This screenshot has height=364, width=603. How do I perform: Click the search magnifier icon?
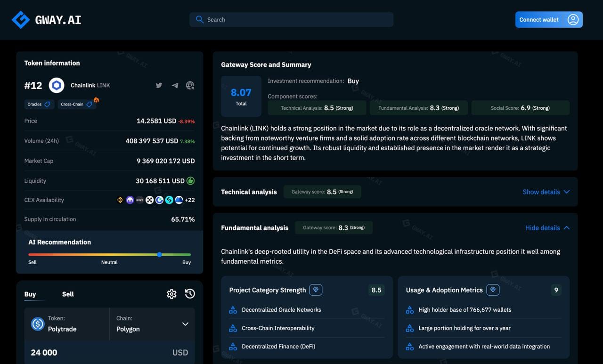(x=200, y=19)
